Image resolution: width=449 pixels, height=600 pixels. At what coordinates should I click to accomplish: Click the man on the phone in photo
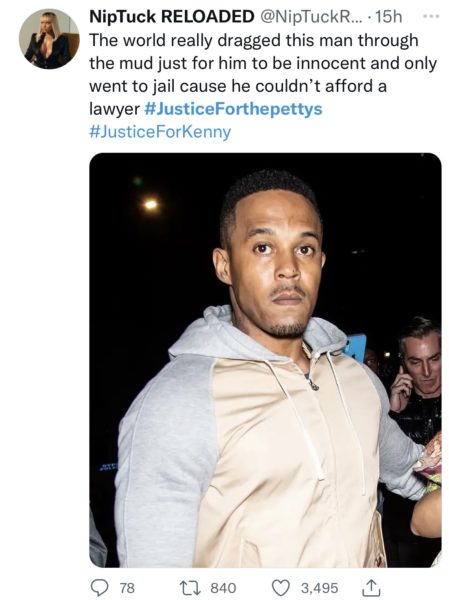pyautogui.click(x=416, y=379)
